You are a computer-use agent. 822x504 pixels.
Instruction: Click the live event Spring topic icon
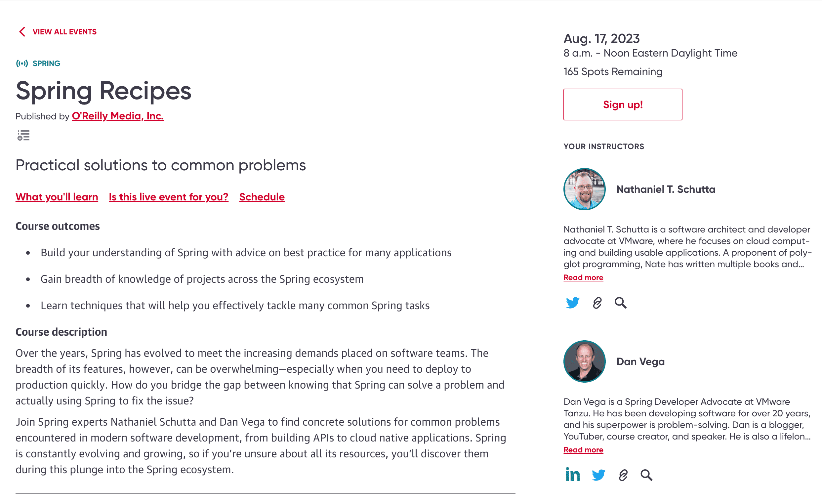[x=22, y=63]
